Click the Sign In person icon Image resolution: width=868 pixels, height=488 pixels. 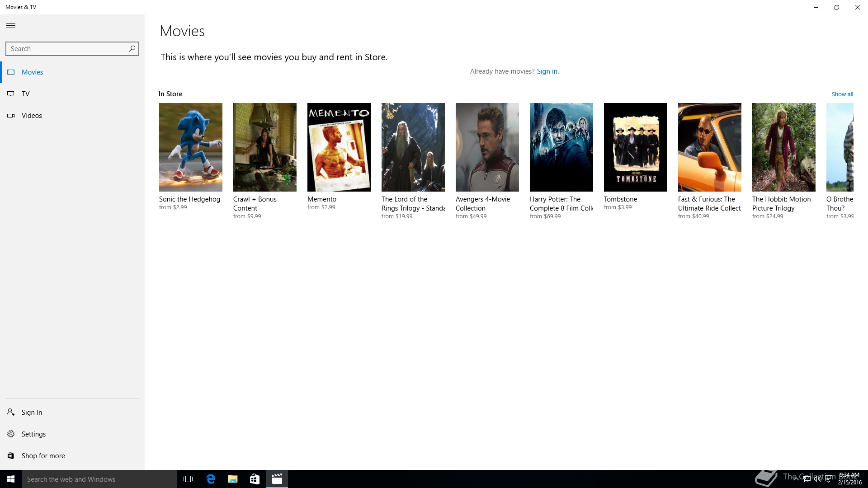tap(11, 412)
